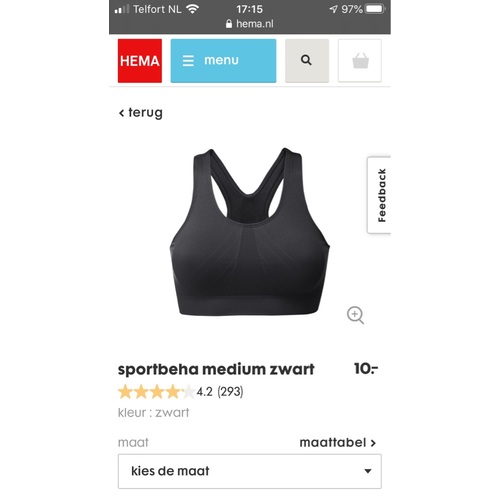The image size is (500, 500).
Task: Tap the hamburger menu icon
Action: [188, 61]
